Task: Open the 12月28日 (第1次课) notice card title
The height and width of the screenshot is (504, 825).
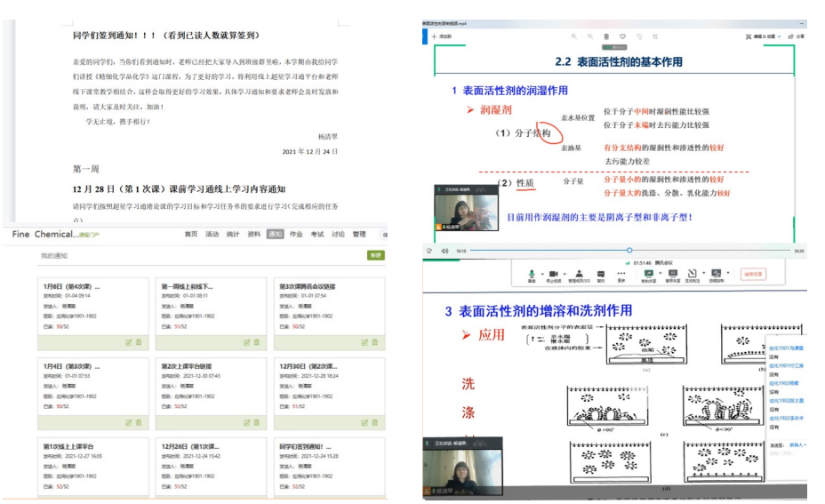Action: click(190, 446)
